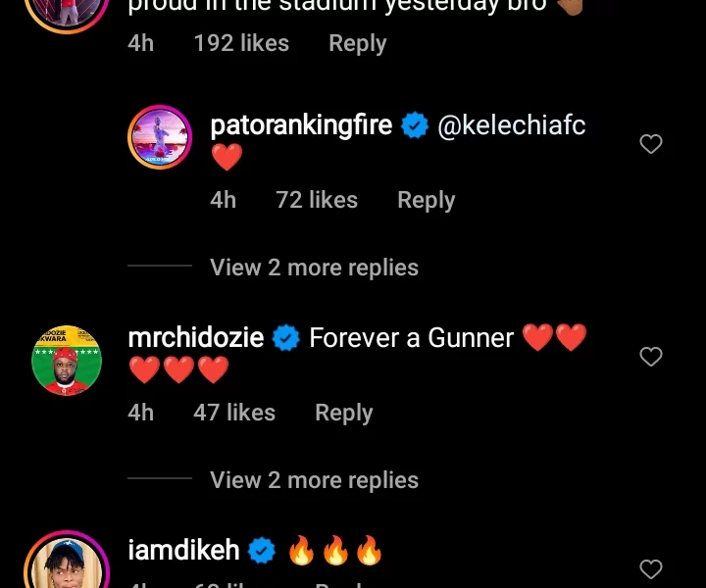Open mrchidozie's profile avatar
Screen dimensions: 706x588
pos(67,360)
